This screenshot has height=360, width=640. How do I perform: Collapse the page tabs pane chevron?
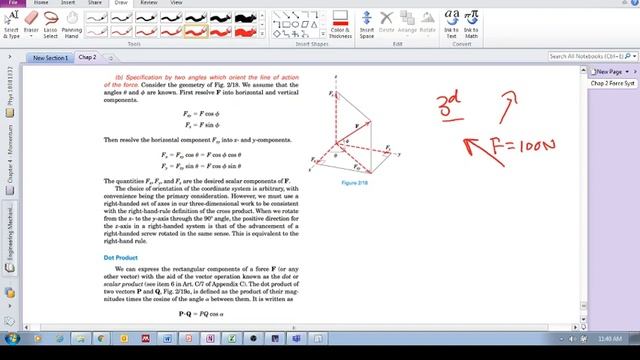click(635, 72)
